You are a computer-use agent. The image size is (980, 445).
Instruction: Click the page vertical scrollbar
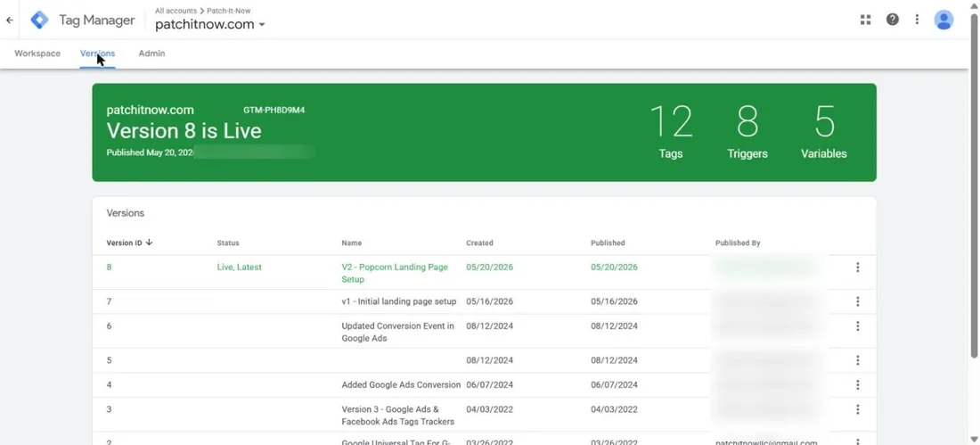coord(974,185)
